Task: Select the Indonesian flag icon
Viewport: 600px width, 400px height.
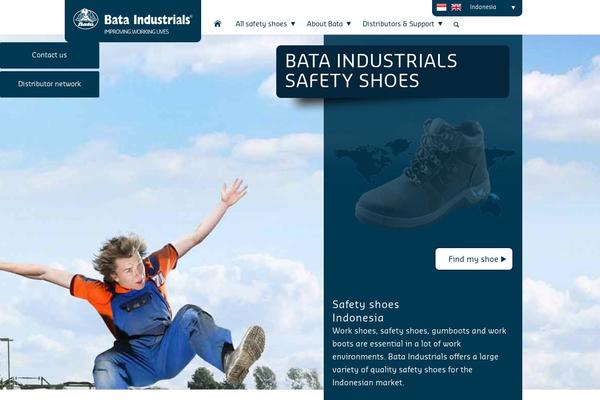Action: tap(441, 7)
